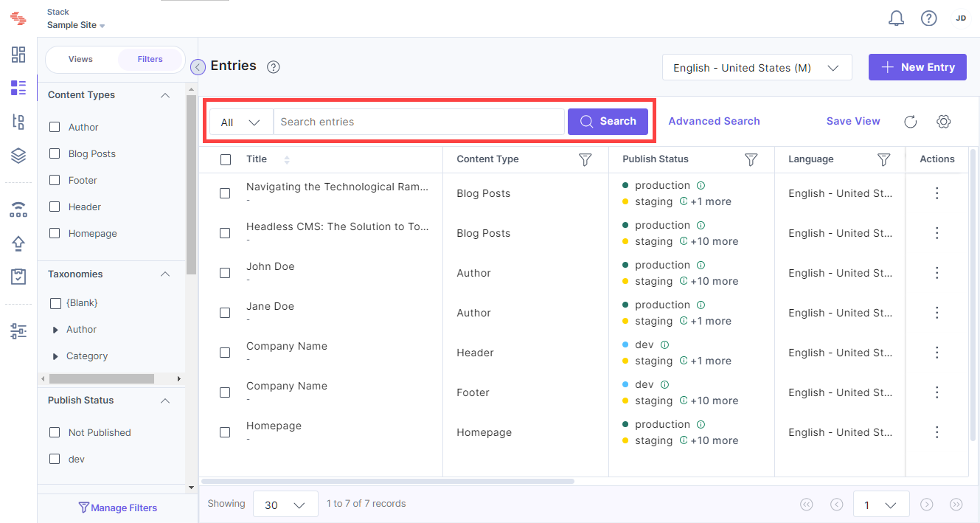Image resolution: width=980 pixels, height=523 pixels.
Task: Check the Not Published status filter
Action: tap(55, 432)
